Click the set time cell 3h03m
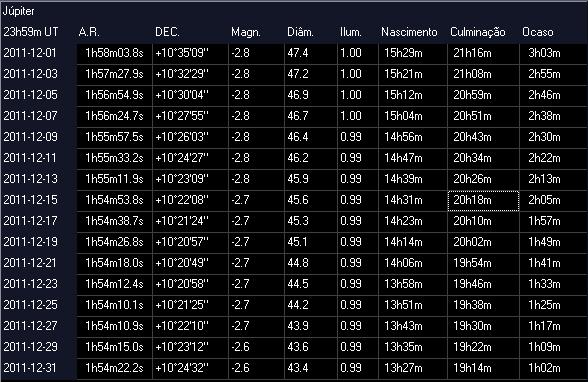 point(554,53)
